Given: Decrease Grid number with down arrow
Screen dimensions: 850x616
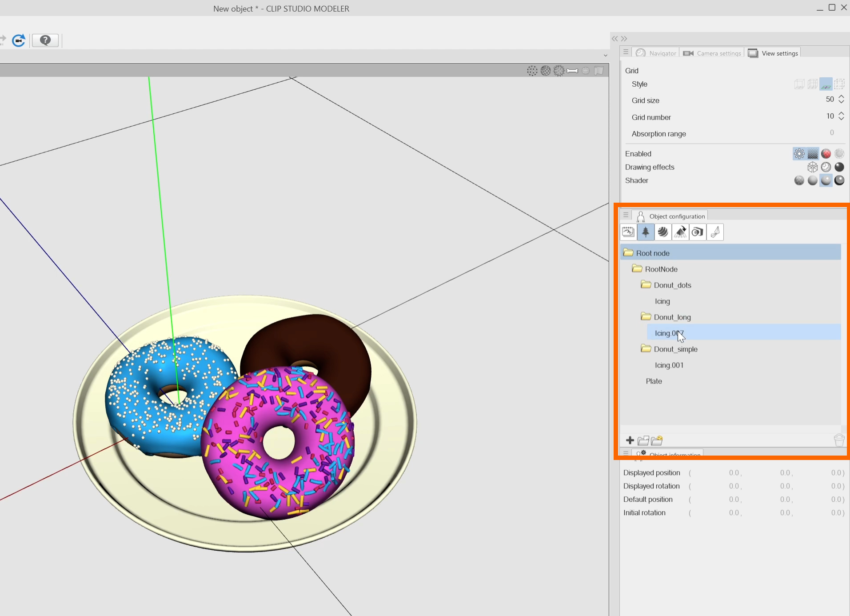Looking at the screenshot, I should [x=841, y=119].
